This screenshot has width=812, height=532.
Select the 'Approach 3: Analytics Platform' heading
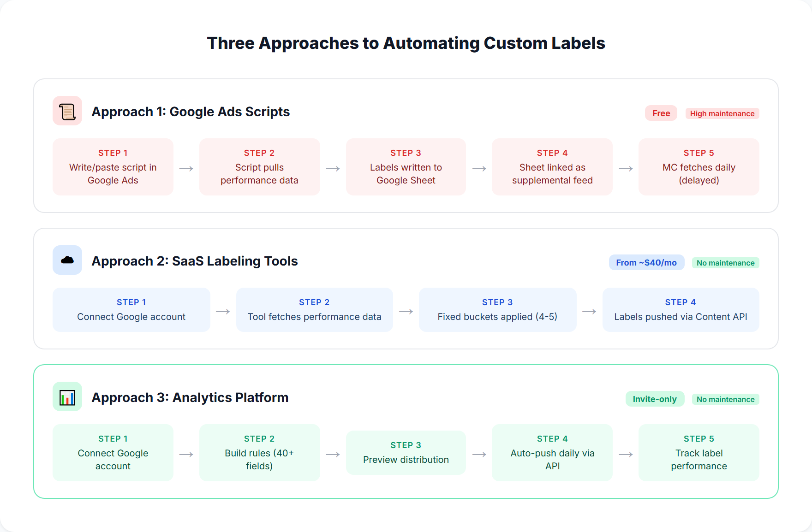[190, 397]
